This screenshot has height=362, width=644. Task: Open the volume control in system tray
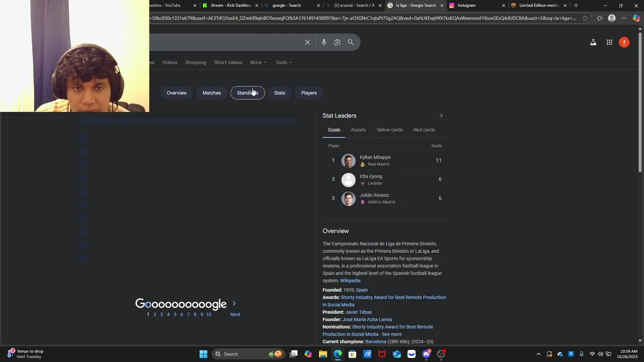pyautogui.click(x=600, y=354)
